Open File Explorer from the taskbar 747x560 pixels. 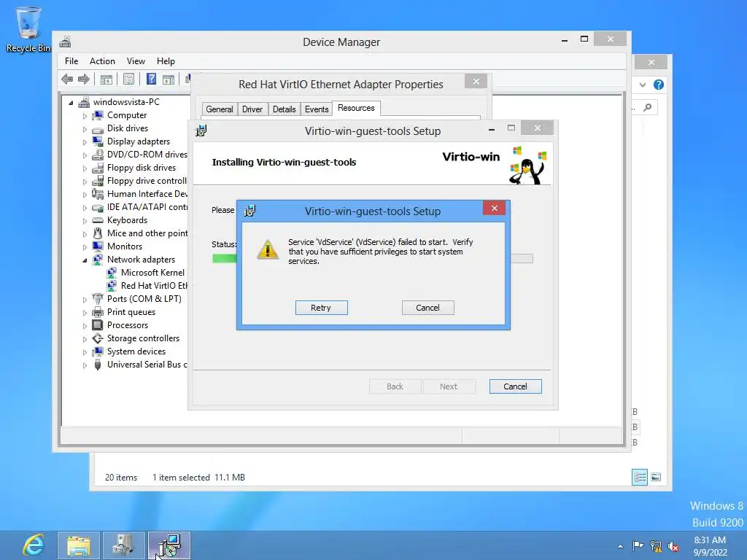click(79, 545)
